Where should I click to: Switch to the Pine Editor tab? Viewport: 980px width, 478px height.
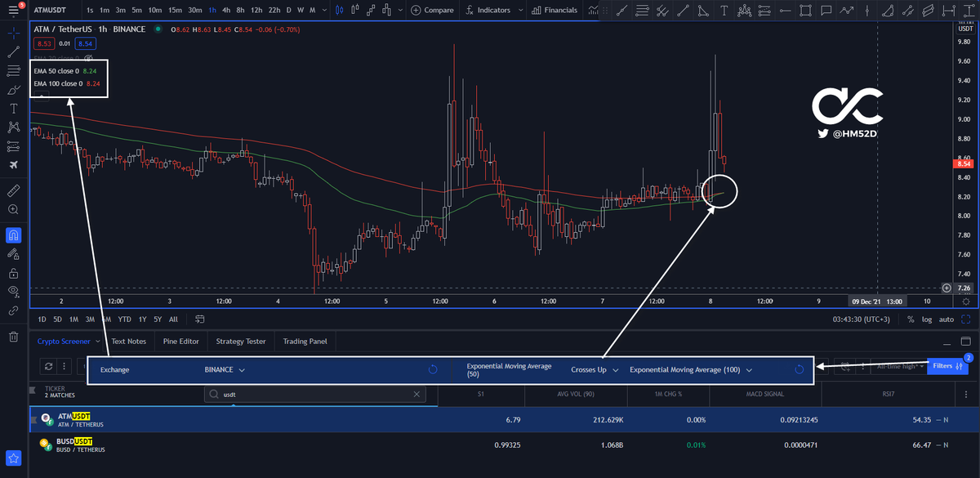coord(183,342)
